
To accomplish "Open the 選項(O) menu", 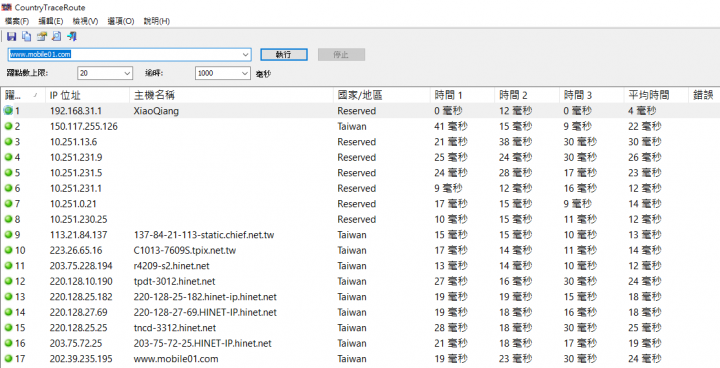I will point(120,21).
